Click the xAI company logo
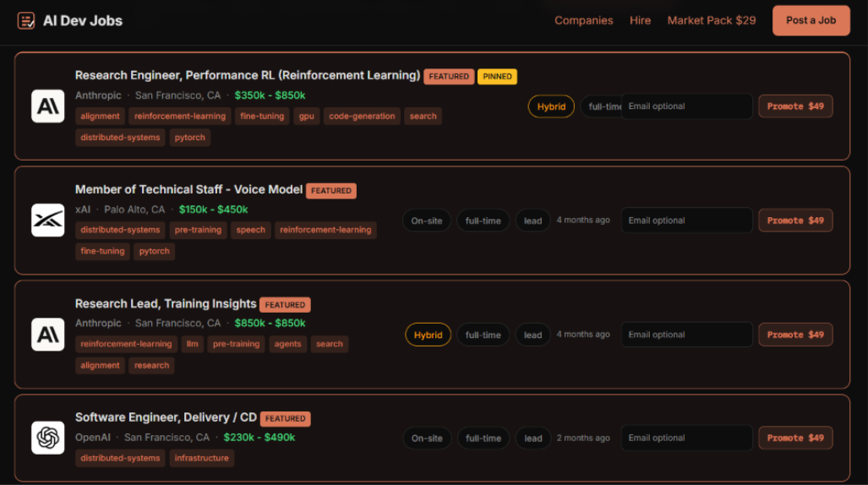 click(47, 220)
